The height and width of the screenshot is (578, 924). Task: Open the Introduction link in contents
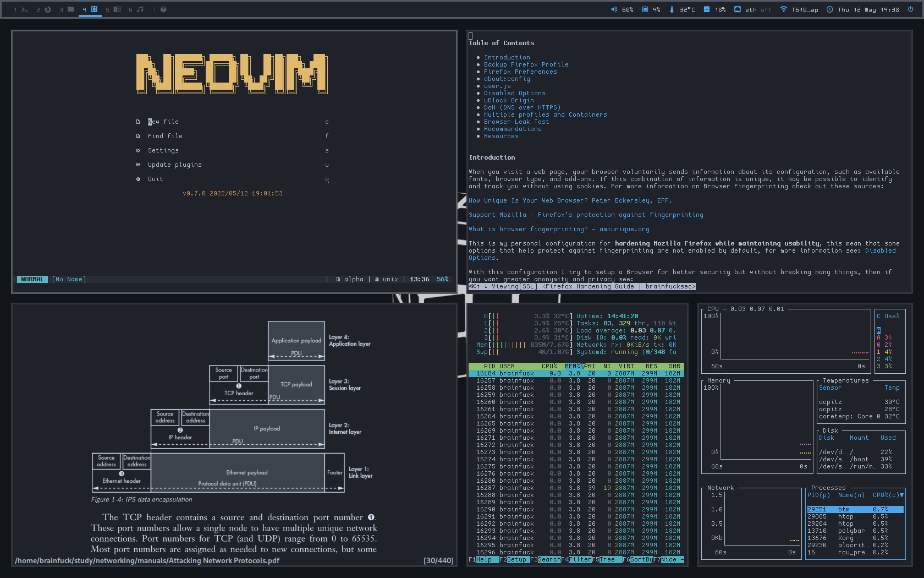(x=507, y=57)
